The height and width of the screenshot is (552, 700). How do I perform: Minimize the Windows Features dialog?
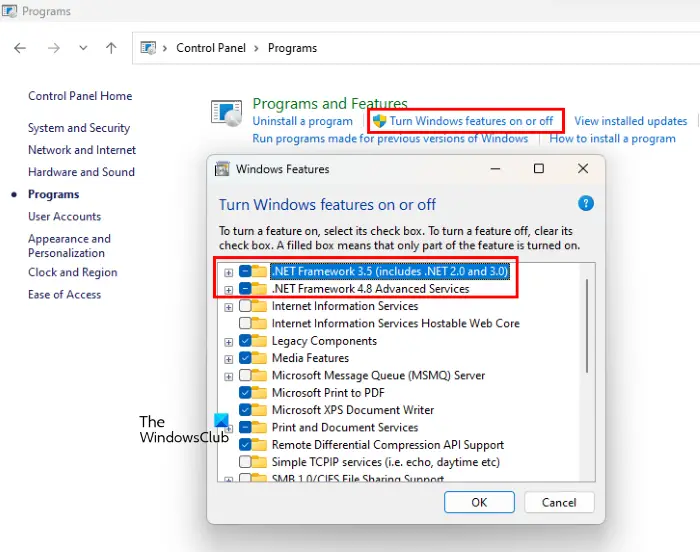[495, 169]
